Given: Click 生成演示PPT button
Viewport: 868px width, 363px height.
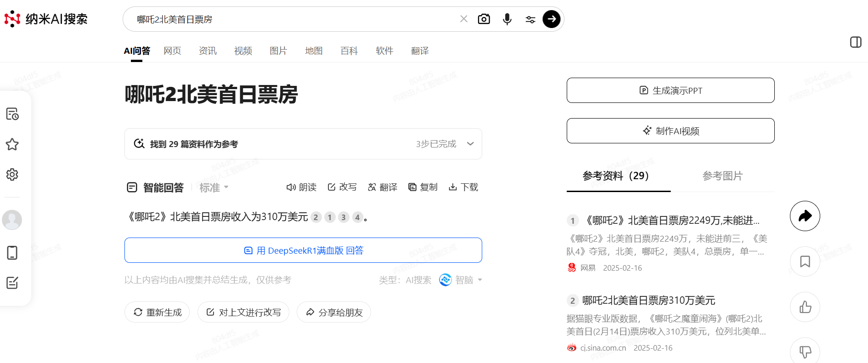Looking at the screenshot, I should click(x=671, y=91).
